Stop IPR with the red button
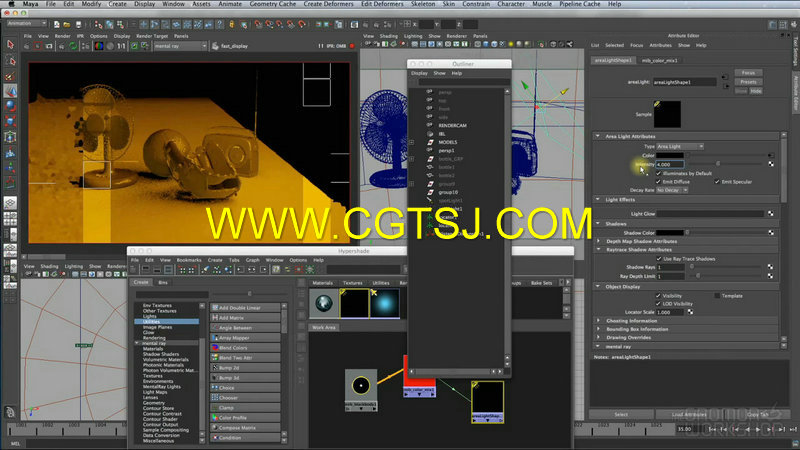Viewport: 800px width, 450px height. [x=352, y=46]
